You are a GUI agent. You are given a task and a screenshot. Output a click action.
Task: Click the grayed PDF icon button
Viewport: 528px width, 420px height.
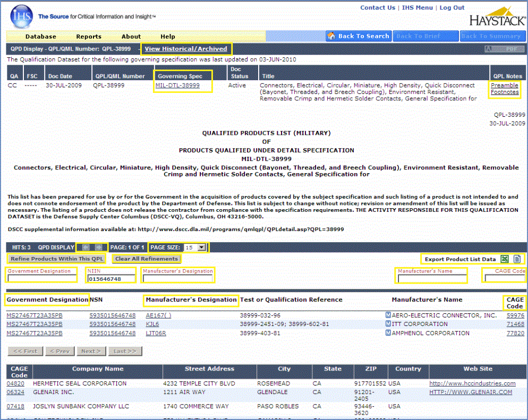[x=505, y=49]
